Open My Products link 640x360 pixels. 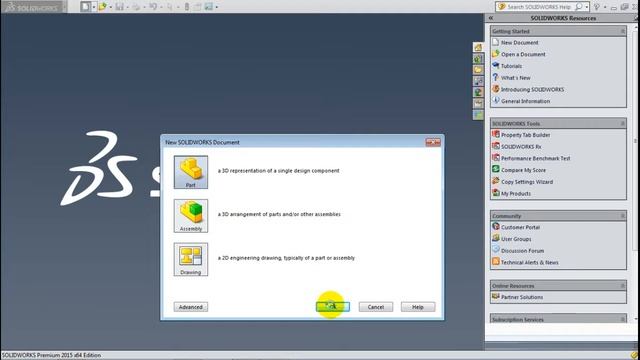point(516,194)
